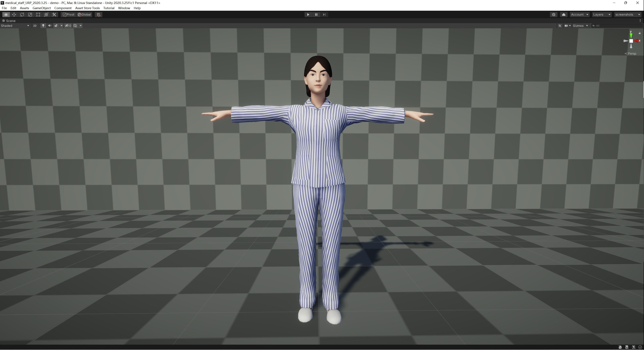Switch Persp projection label
This screenshot has height=350, width=644.
pyautogui.click(x=630, y=53)
